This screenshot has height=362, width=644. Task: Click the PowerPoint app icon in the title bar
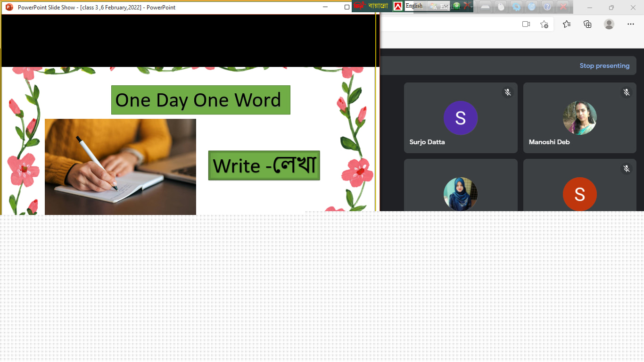9,7
